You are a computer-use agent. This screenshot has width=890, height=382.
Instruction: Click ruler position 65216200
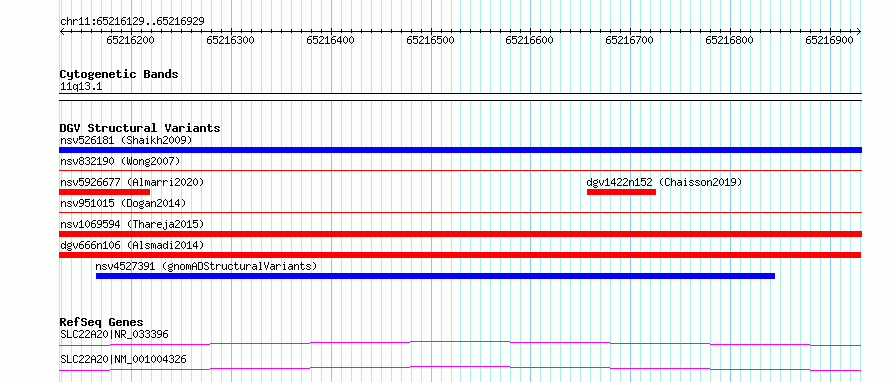tap(131, 40)
